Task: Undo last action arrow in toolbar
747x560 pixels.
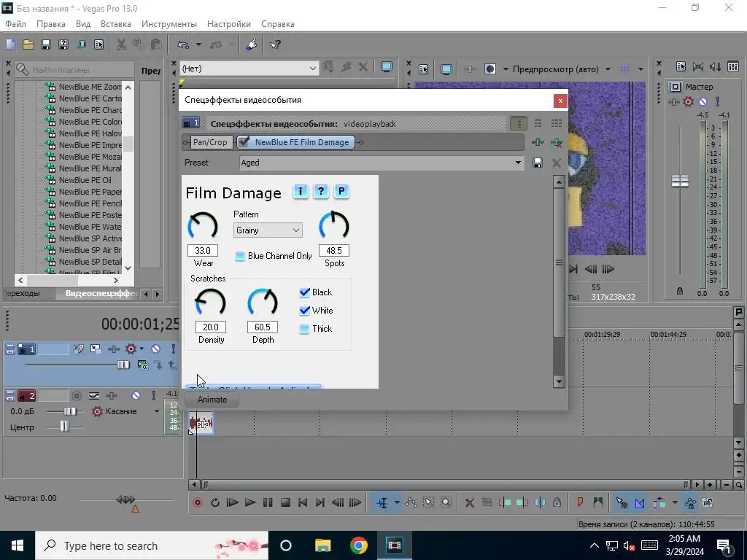Action: pyautogui.click(x=183, y=44)
